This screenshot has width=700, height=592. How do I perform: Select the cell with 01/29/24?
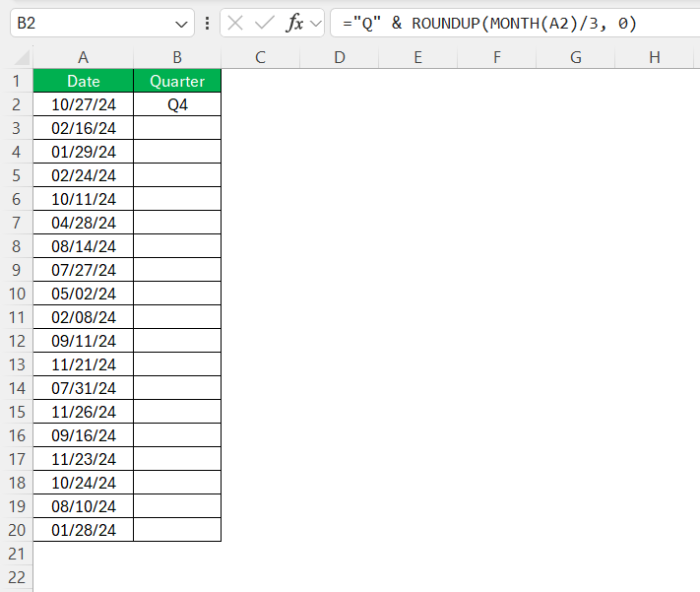(x=83, y=152)
